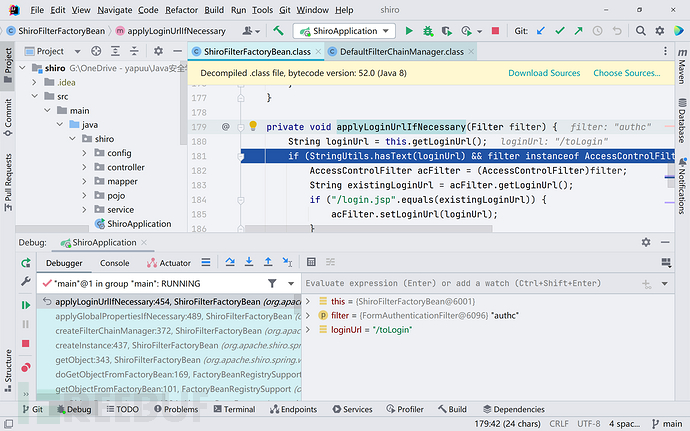The image size is (690, 431).
Task: Open the File menu
Action: click(37, 10)
